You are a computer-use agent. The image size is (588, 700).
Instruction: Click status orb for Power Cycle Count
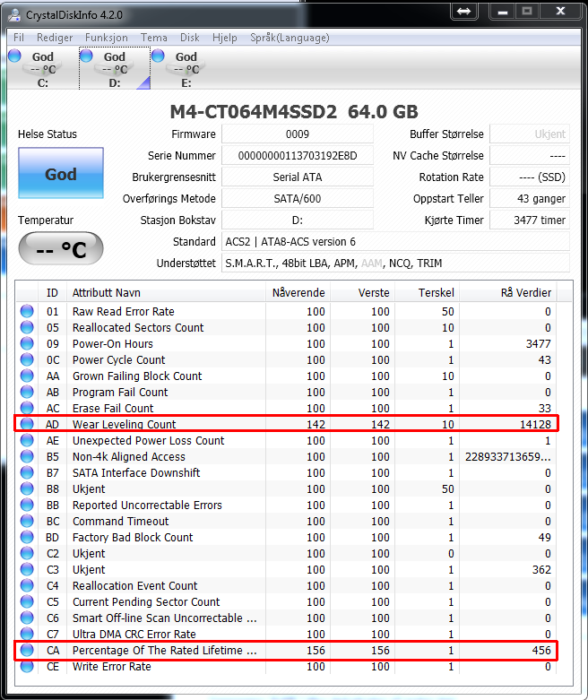[27, 359]
